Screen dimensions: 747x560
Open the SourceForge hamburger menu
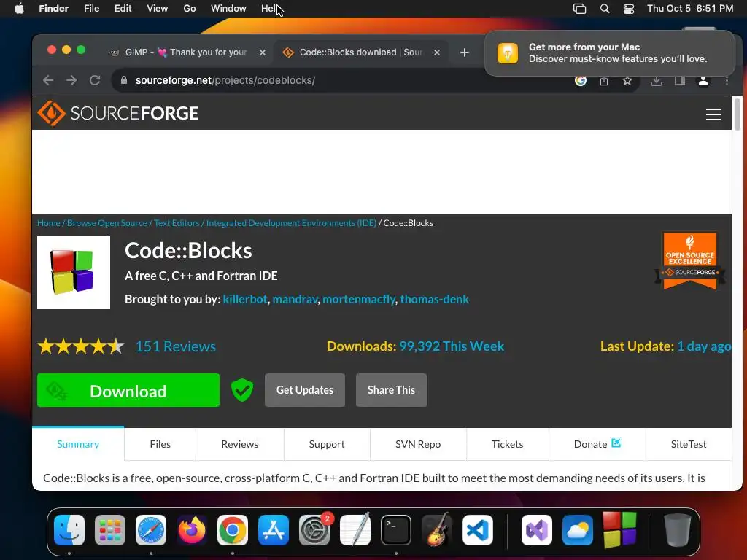(713, 114)
